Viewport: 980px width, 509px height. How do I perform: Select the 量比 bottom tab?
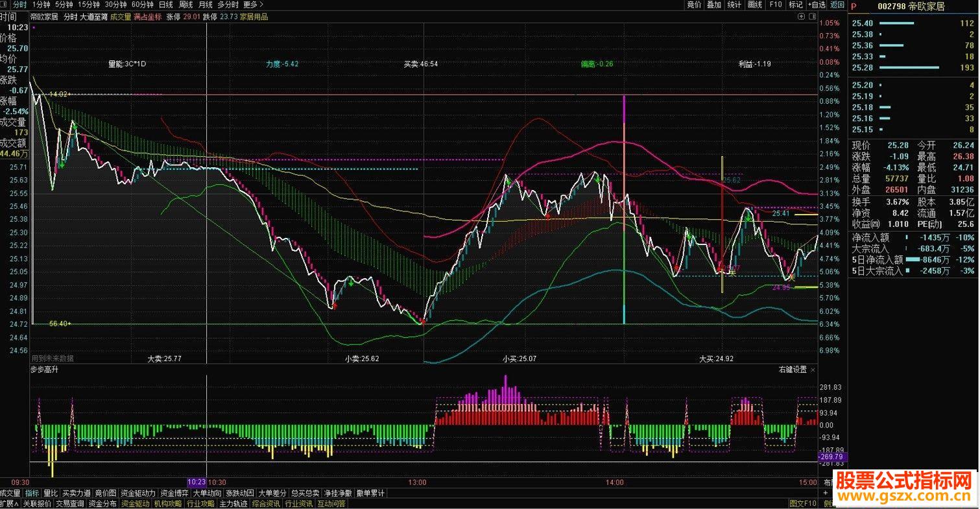point(51,493)
